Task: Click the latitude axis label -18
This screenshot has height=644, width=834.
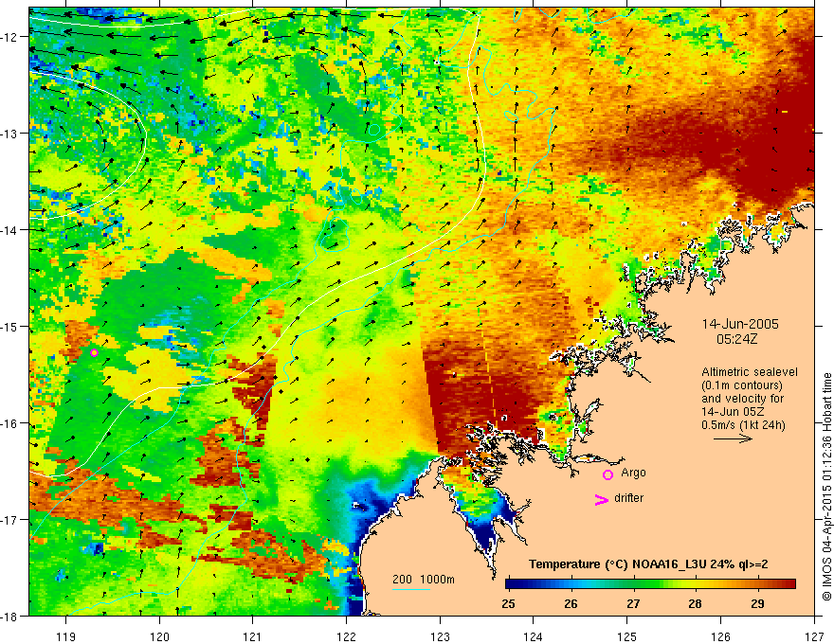Action: click(x=11, y=616)
